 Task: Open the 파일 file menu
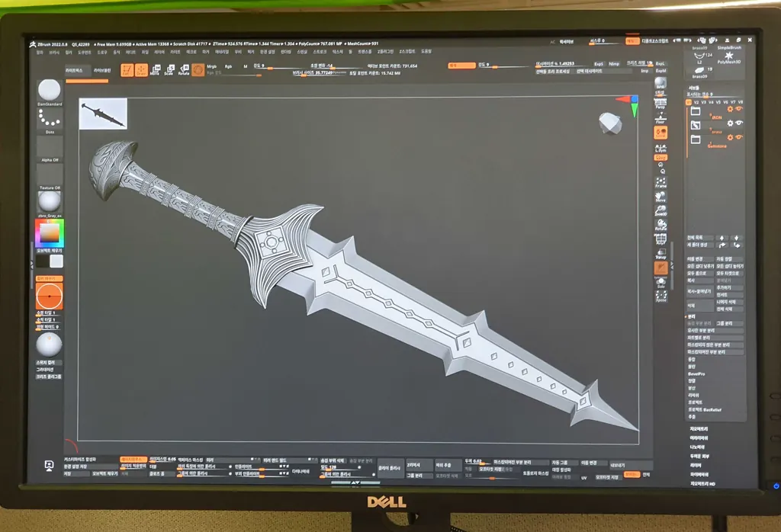tap(145, 52)
